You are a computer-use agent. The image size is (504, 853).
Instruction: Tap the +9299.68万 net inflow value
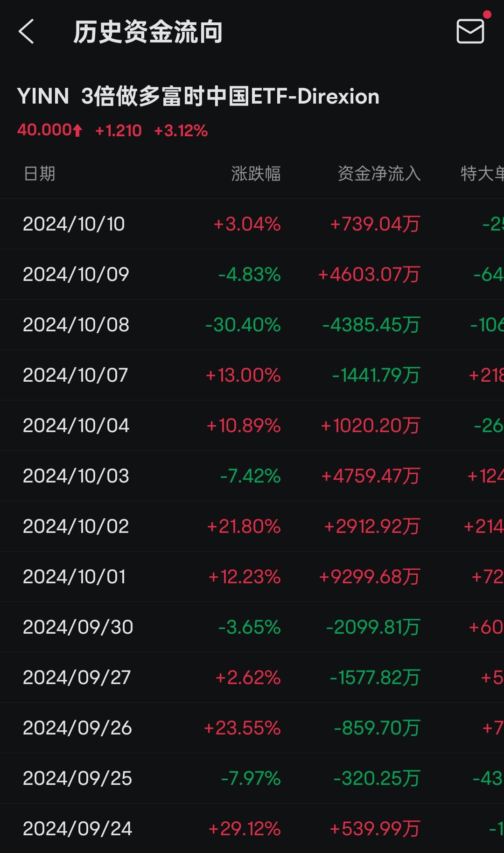pos(370,577)
